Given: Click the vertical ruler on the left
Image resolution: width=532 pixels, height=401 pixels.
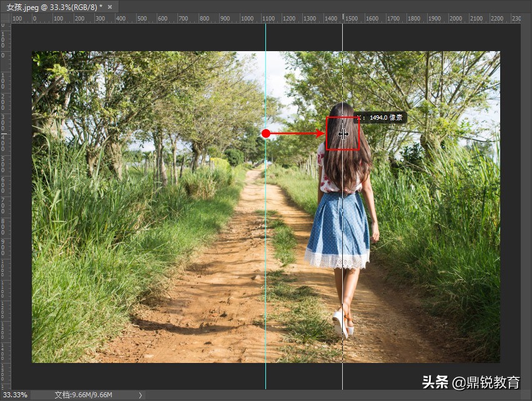Looking at the screenshot, I should [x=6, y=206].
